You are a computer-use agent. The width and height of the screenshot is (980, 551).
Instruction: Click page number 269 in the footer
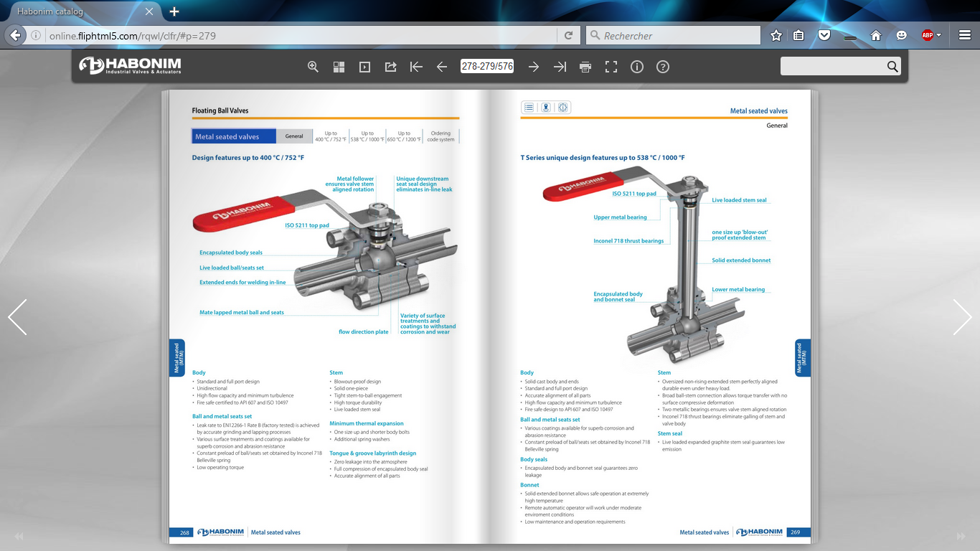(794, 532)
